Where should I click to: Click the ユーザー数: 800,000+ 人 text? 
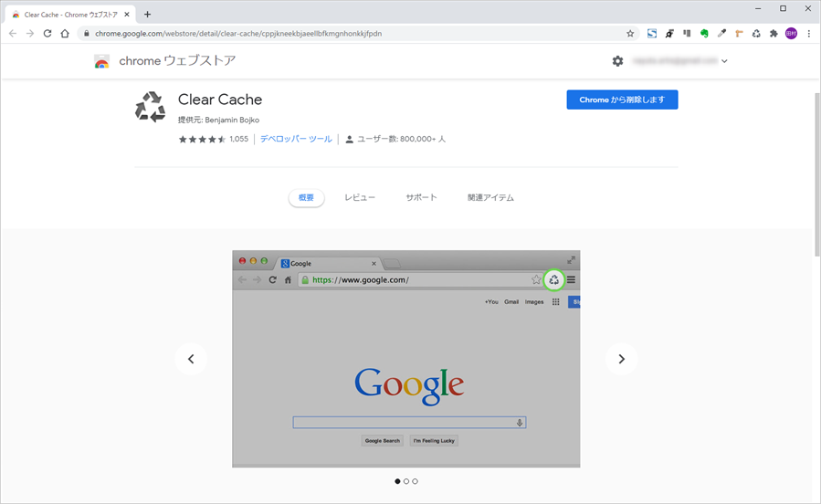point(401,139)
